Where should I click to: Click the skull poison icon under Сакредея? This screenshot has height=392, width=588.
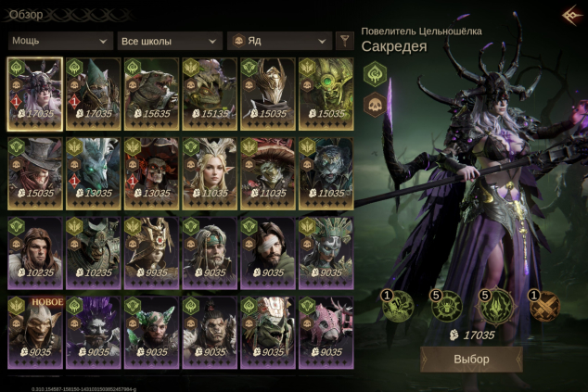coord(375,105)
